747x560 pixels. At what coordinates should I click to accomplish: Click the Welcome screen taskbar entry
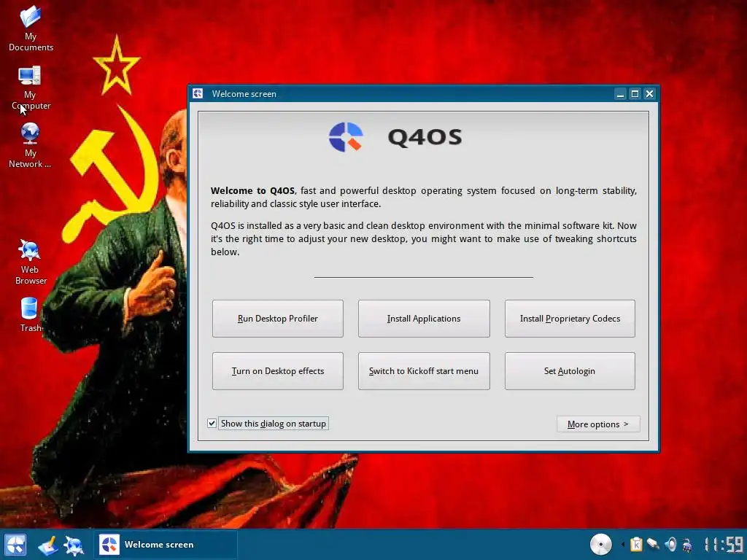[166, 545]
